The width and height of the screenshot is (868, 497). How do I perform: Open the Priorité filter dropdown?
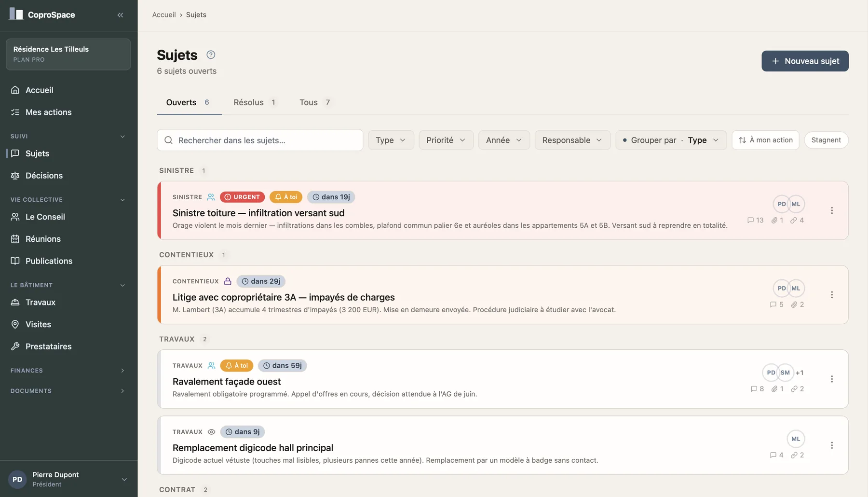446,140
